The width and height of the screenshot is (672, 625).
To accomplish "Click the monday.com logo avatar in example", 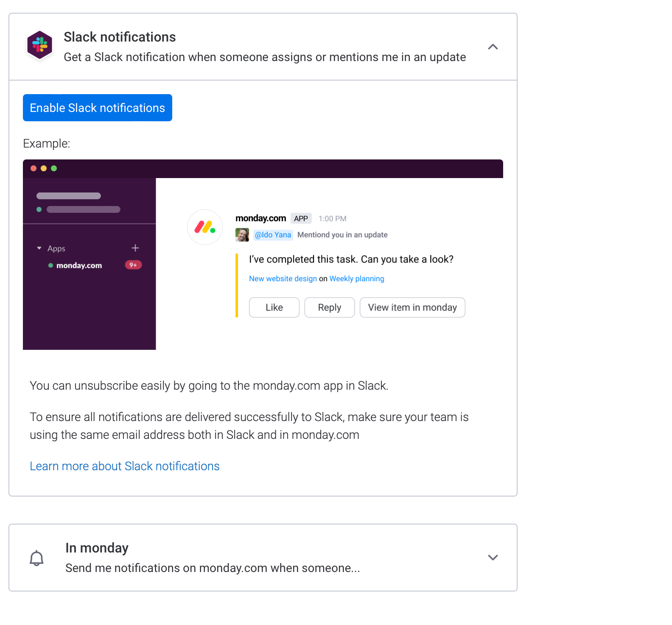I will [x=205, y=227].
